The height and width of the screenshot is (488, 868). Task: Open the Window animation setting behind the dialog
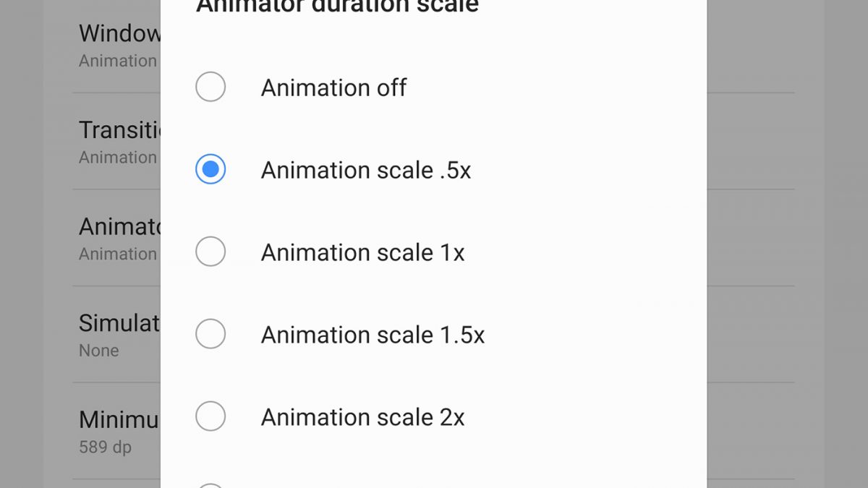click(x=119, y=33)
